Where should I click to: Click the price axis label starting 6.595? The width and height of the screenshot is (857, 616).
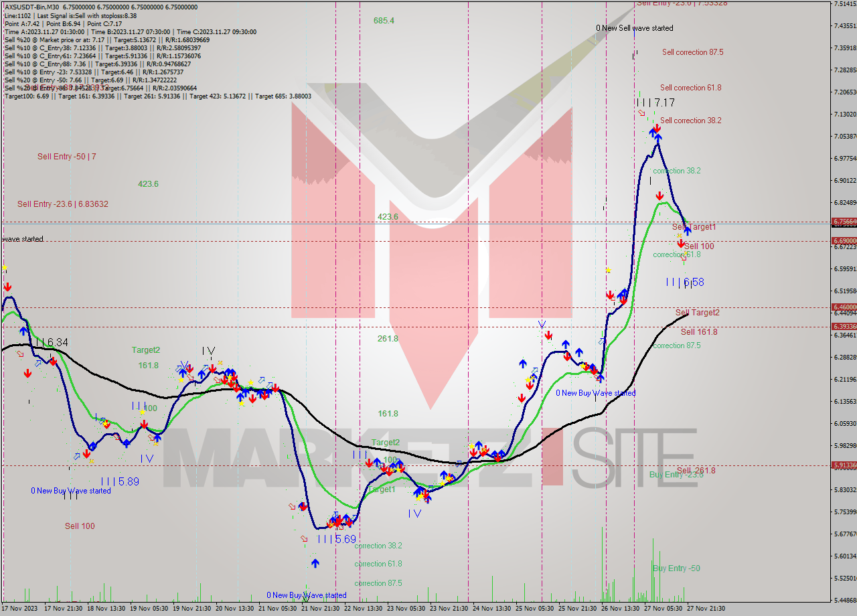tap(845, 269)
